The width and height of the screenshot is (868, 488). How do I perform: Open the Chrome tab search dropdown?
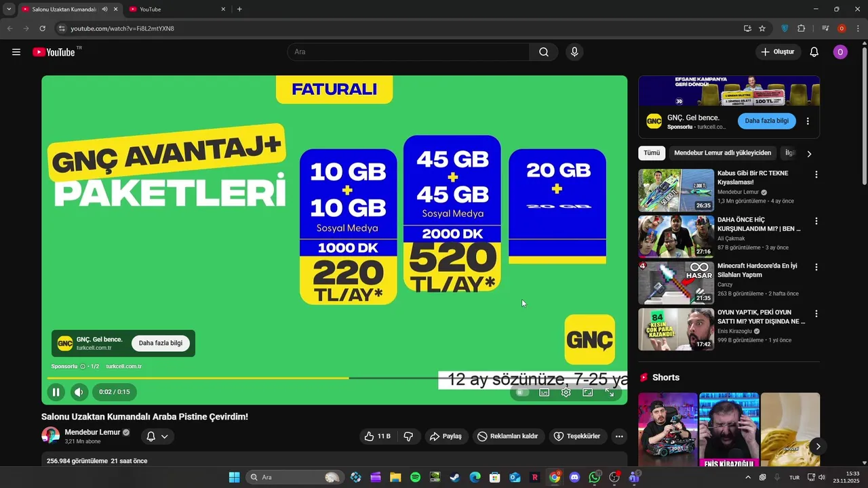coord(9,9)
